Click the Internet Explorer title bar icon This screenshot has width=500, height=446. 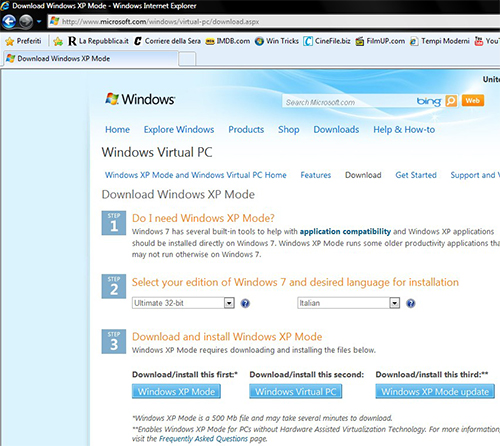[5, 6]
